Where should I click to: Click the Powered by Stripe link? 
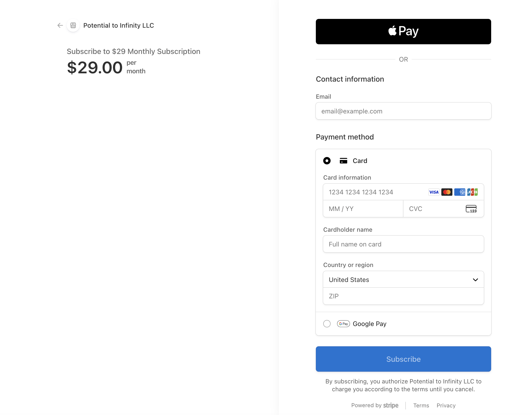[375, 405]
